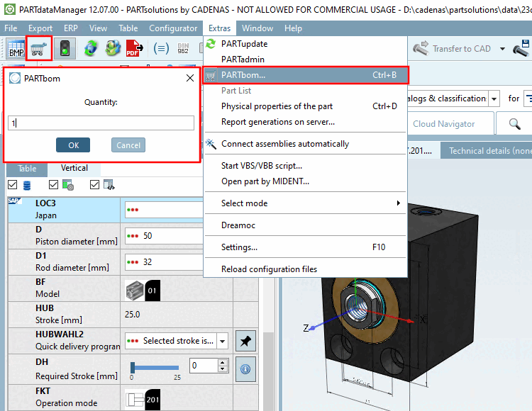Open the File menu
Screen dimensions: 532x411
click(11, 28)
